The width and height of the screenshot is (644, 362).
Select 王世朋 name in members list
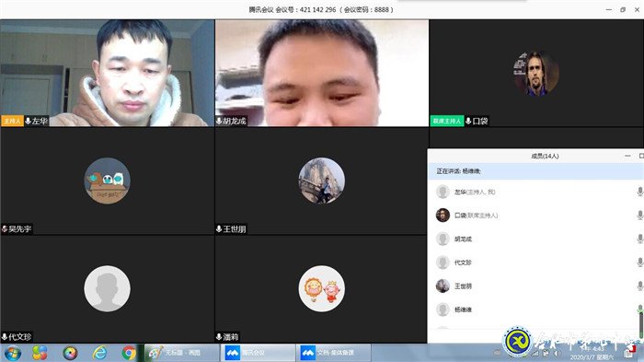point(463,286)
